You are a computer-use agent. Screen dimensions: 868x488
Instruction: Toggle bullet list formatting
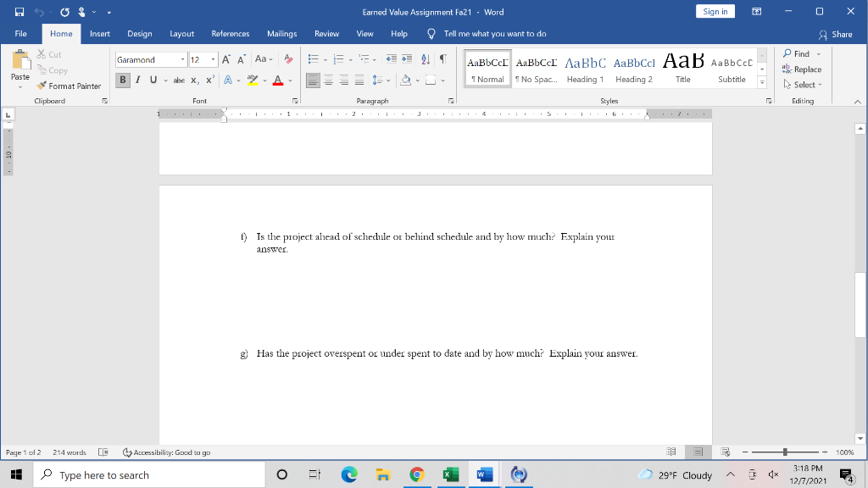pyautogui.click(x=314, y=58)
